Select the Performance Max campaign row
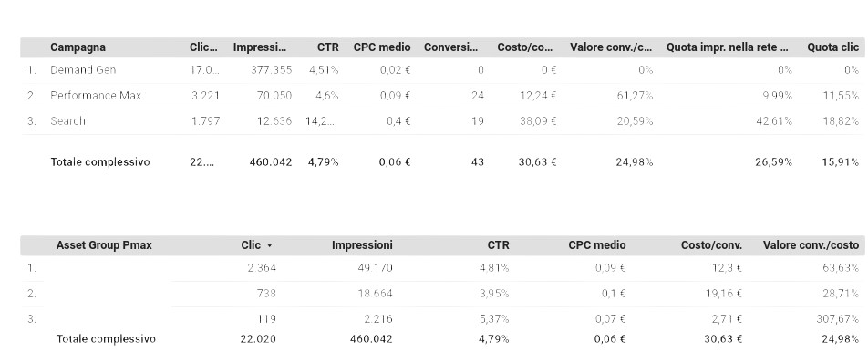This screenshot has height=363, width=868. (x=441, y=96)
